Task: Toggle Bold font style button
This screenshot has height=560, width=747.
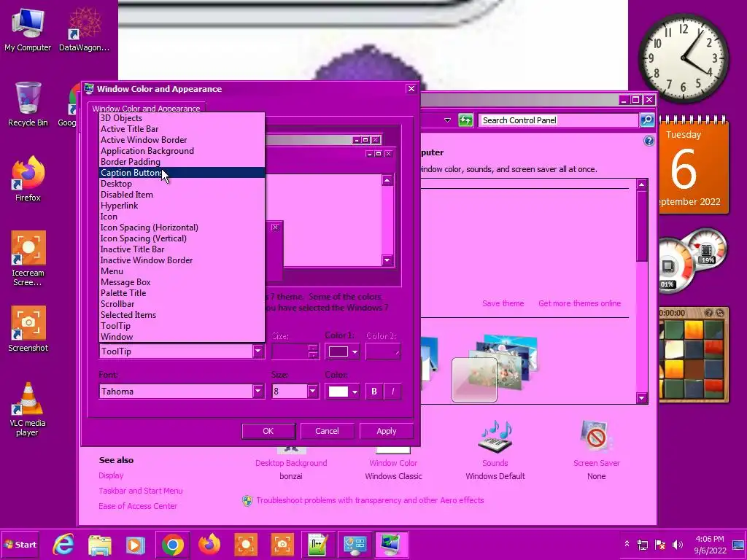Action: (374, 392)
